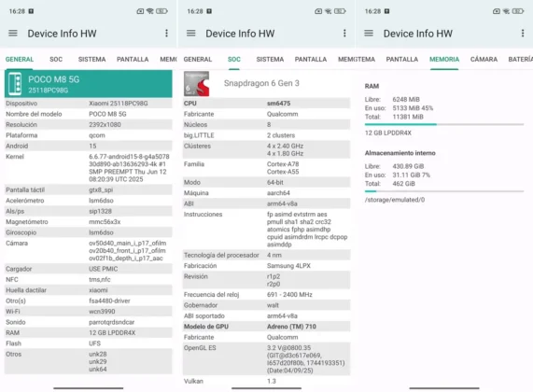Switch to SOC tab in the first screen

(56, 59)
